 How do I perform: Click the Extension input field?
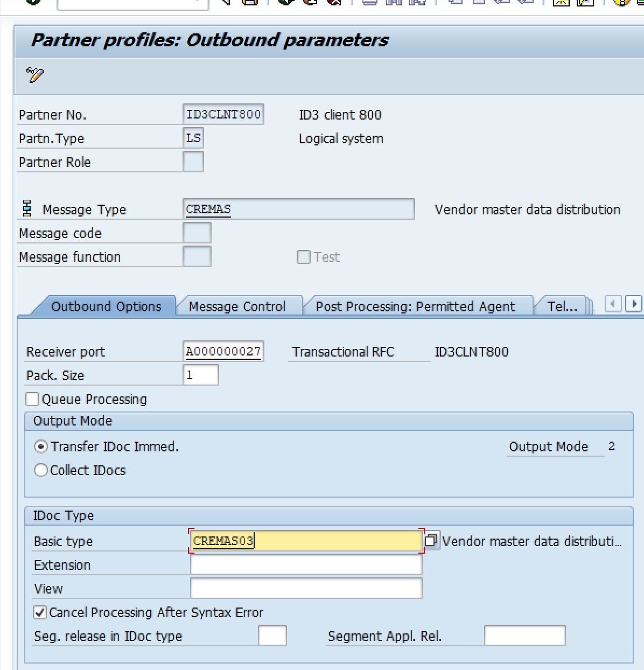click(x=306, y=565)
